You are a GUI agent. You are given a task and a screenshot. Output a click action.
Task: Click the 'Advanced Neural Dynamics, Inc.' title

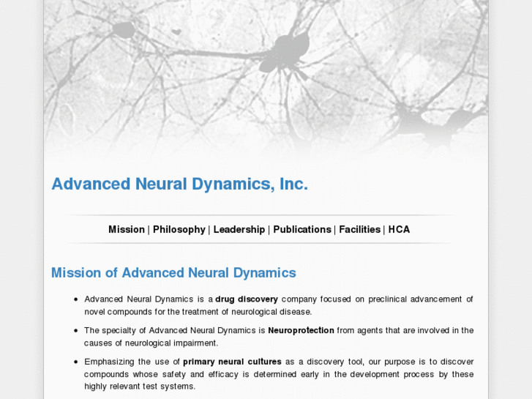(180, 184)
